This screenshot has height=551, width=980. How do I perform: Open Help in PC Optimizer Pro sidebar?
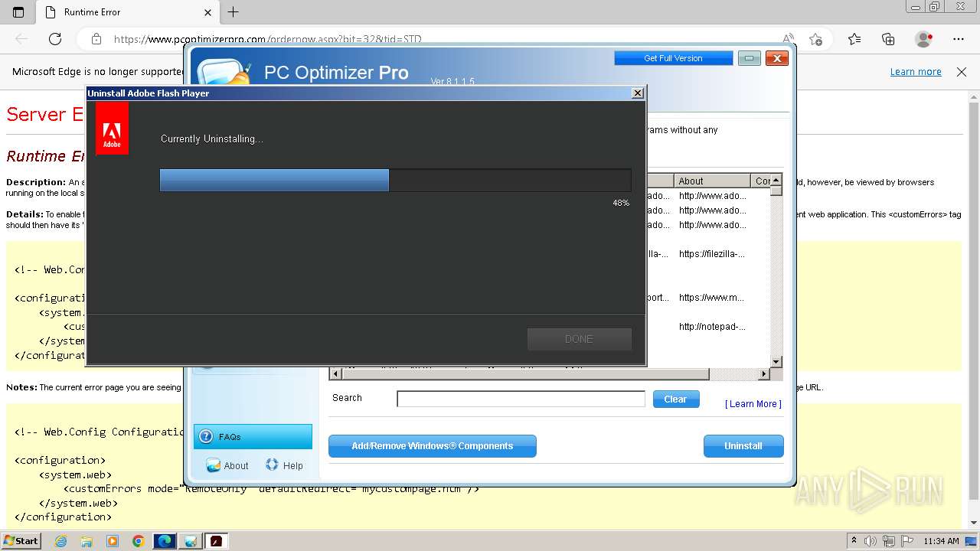[284, 465]
